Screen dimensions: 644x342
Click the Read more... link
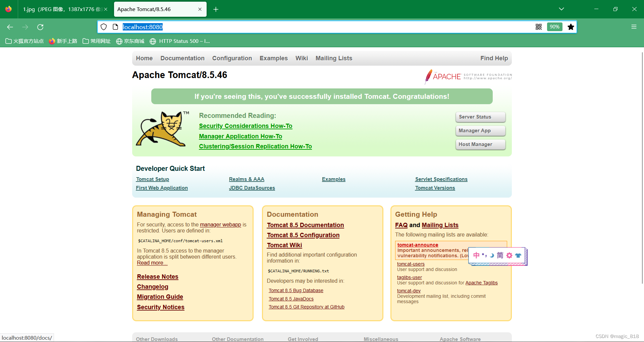coord(152,263)
